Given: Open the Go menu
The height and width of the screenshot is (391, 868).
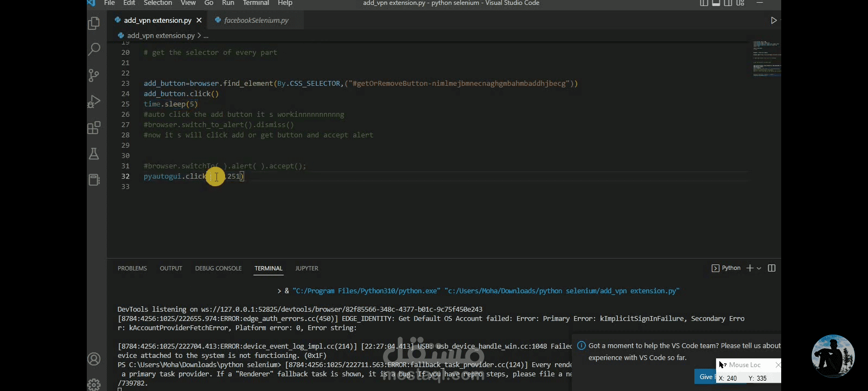Looking at the screenshot, I should pyautogui.click(x=209, y=3).
